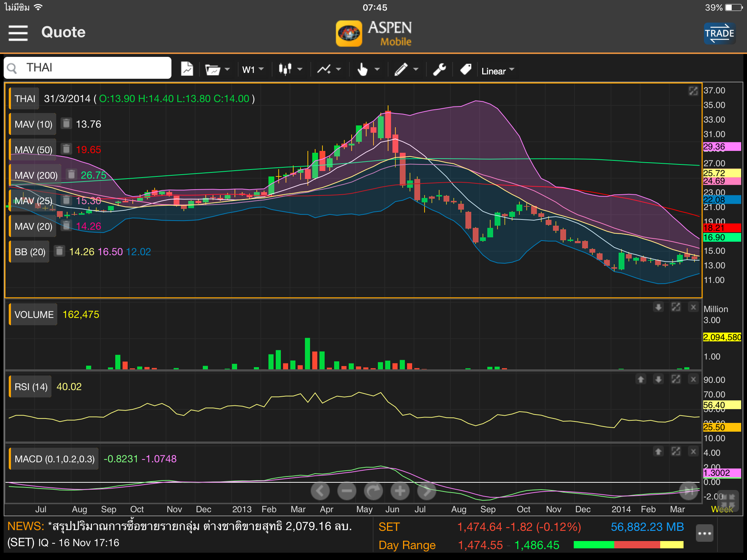This screenshot has width=747, height=560.
Task: Open the candlestick chart type dropdown
Action: tap(290, 69)
